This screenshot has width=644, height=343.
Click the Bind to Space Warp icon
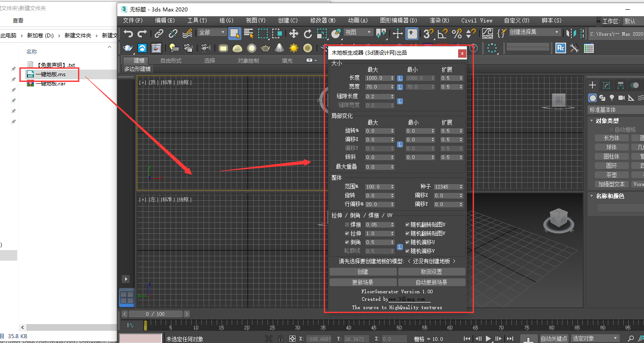188,33
